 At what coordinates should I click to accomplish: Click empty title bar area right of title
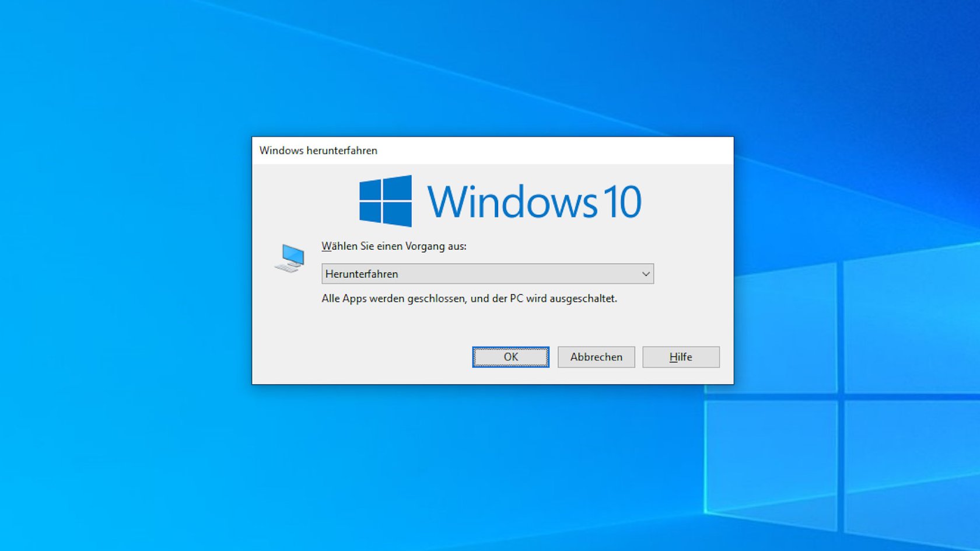tap(554, 151)
